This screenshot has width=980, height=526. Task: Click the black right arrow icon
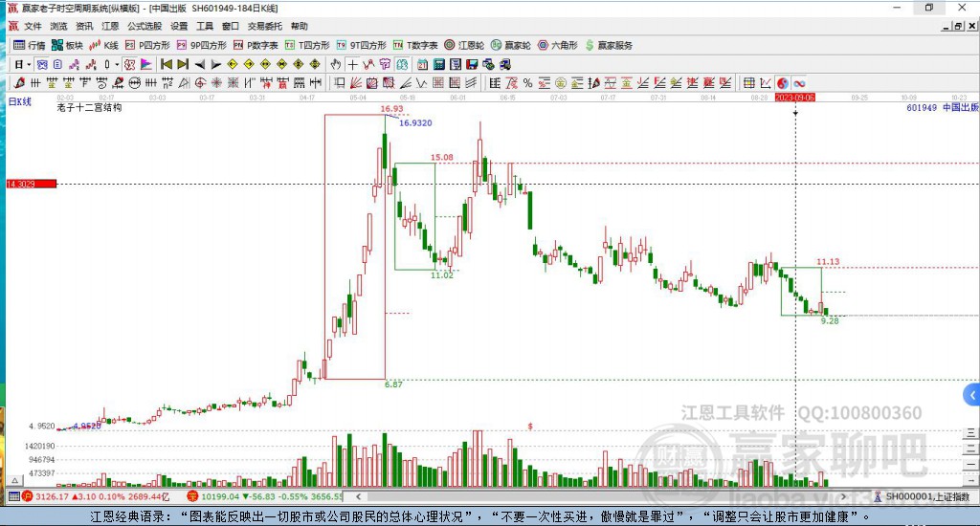click(215, 64)
